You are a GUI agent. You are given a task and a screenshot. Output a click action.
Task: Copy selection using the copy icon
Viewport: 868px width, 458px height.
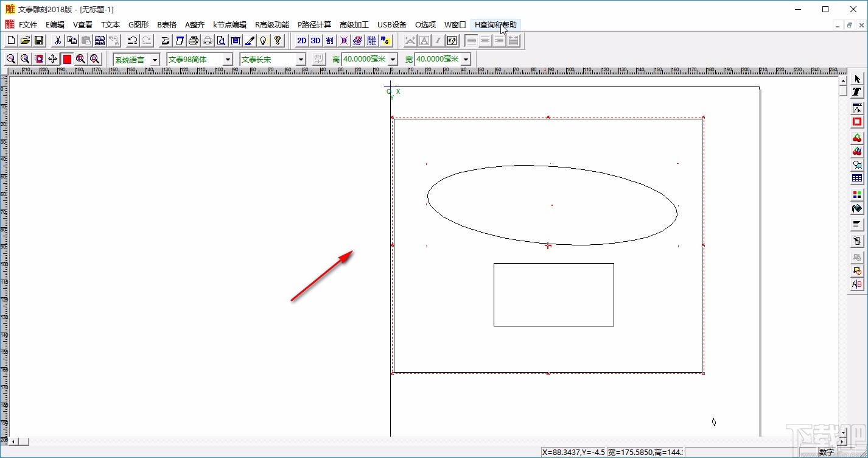(72, 41)
